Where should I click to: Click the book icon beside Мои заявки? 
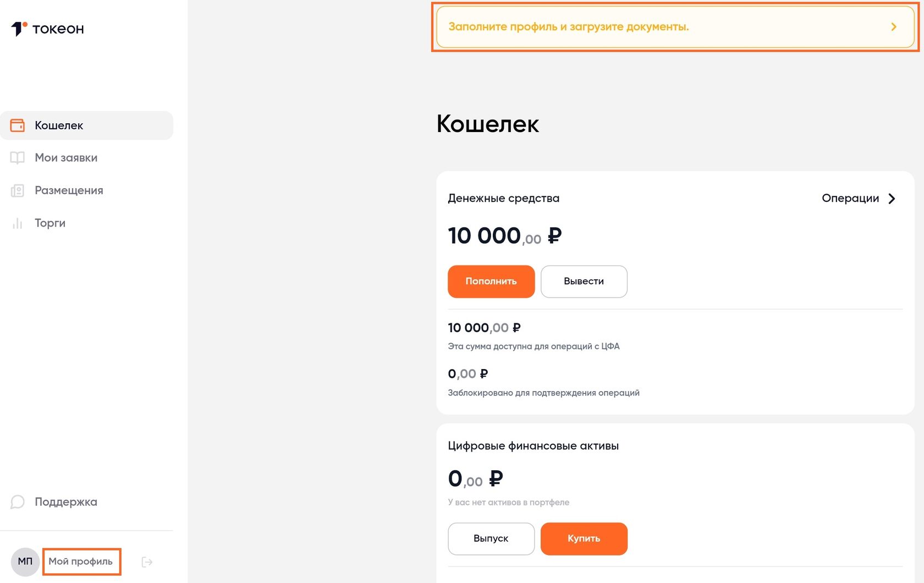(x=18, y=158)
